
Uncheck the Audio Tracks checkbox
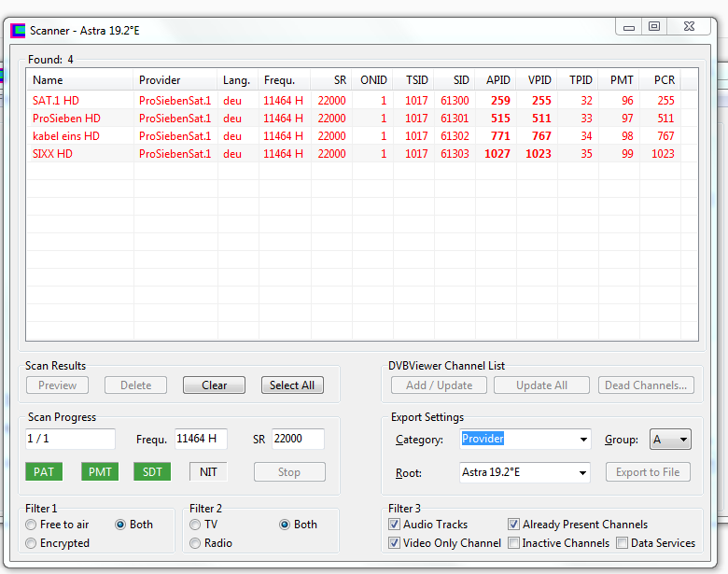tap(394, 525)
